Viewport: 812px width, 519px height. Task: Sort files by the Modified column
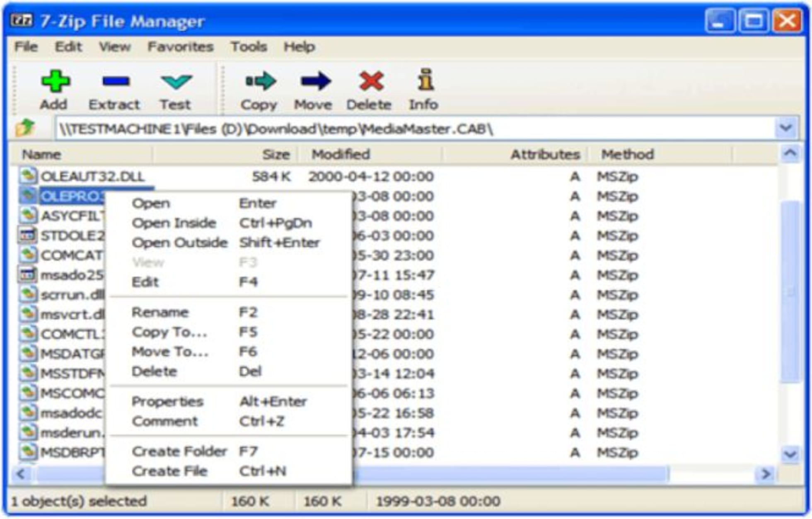[341, 154]
